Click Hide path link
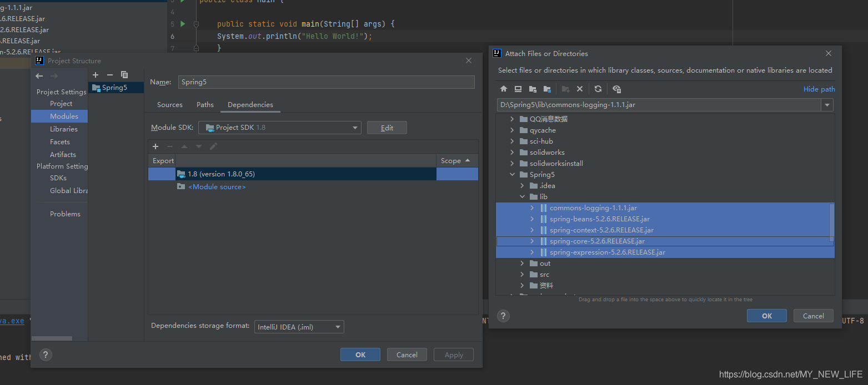Screen dimensions: 868x385 [819, 89]
